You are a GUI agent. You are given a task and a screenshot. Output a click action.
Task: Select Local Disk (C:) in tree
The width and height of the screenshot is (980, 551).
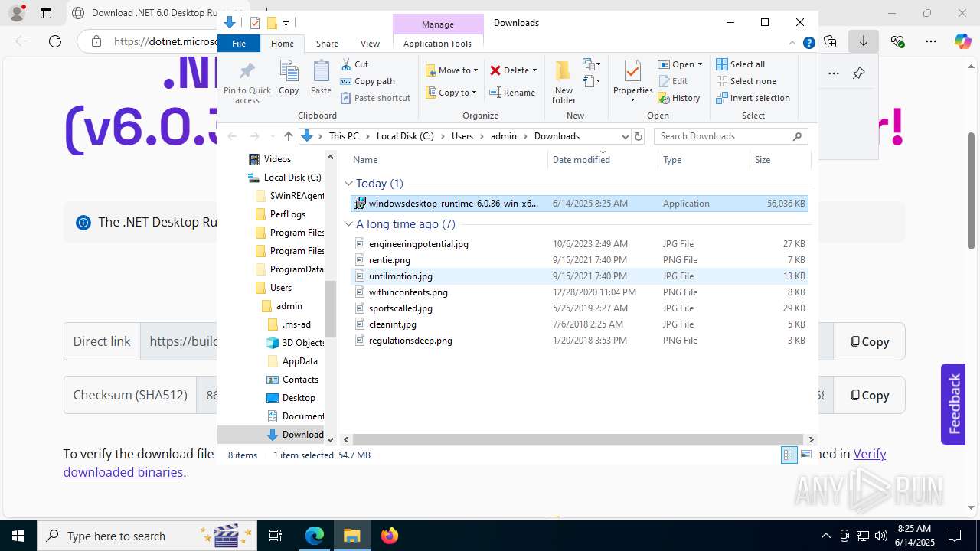point(292,178)
